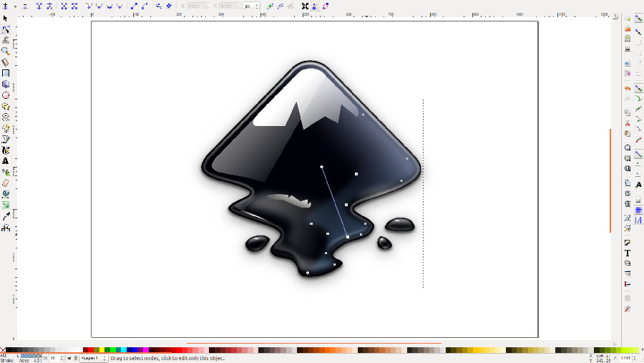This screenshot has width=644, height=363.
Task: Select the Tweak objects tool
Action: click(5, 40)
